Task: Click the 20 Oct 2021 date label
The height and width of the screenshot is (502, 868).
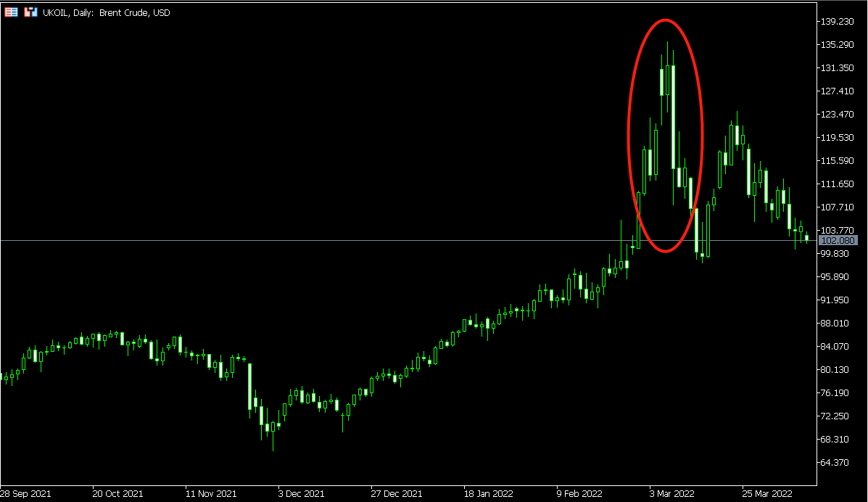Action: coord(117,494)
